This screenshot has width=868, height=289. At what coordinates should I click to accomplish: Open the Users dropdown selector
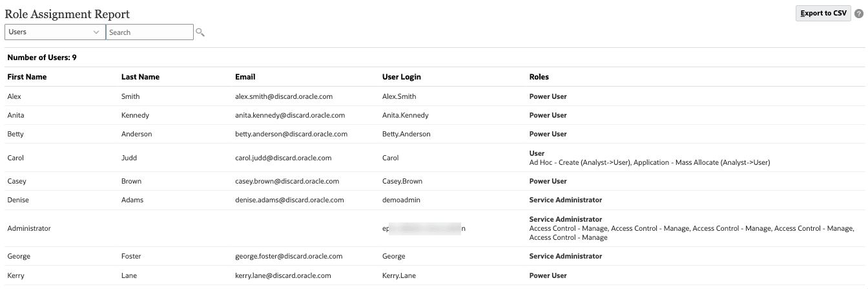tap(54, 32)
